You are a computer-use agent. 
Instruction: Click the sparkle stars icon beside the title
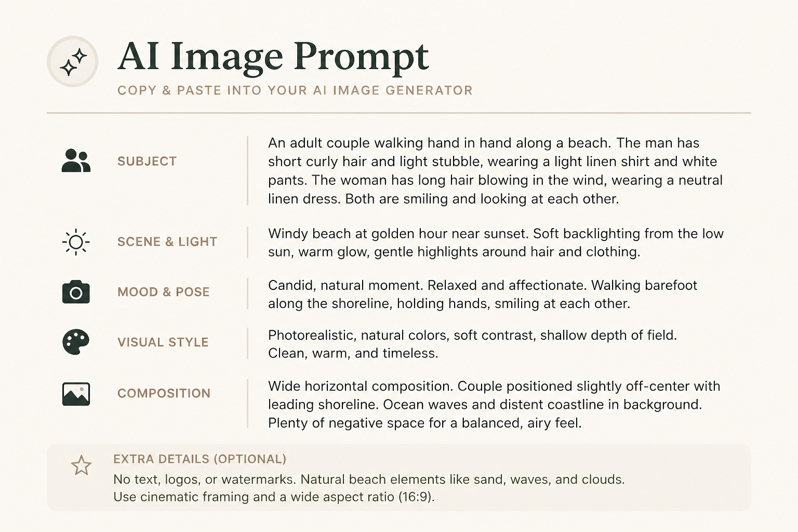click(x=73, y=61)
